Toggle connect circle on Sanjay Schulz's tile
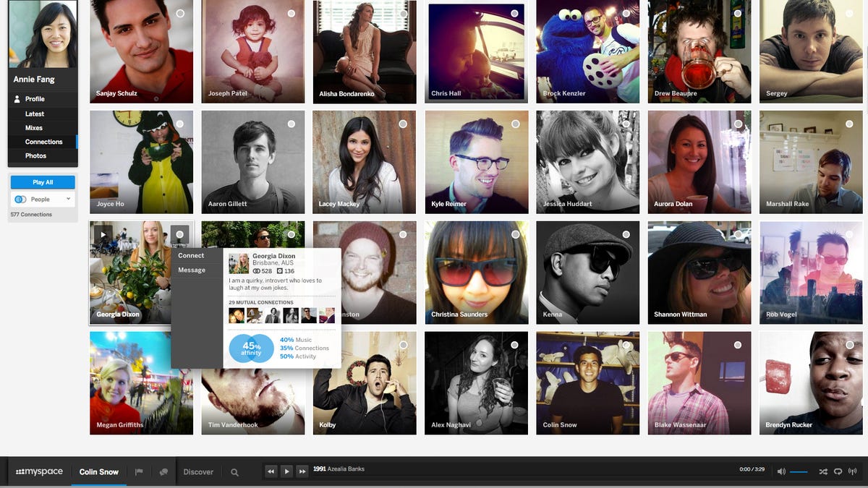The image size is (868, 488). pyautogui.click(x=180, y=14)
